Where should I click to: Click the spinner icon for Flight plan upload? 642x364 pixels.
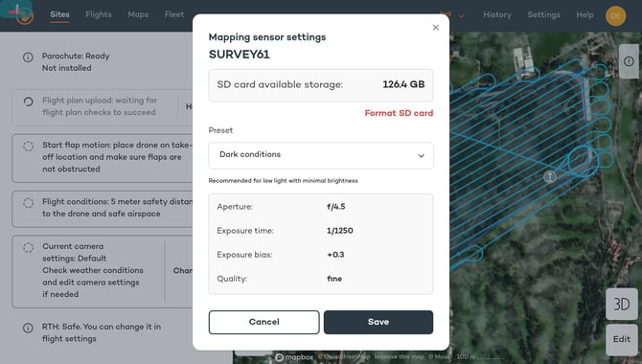(x=28, y=102)
